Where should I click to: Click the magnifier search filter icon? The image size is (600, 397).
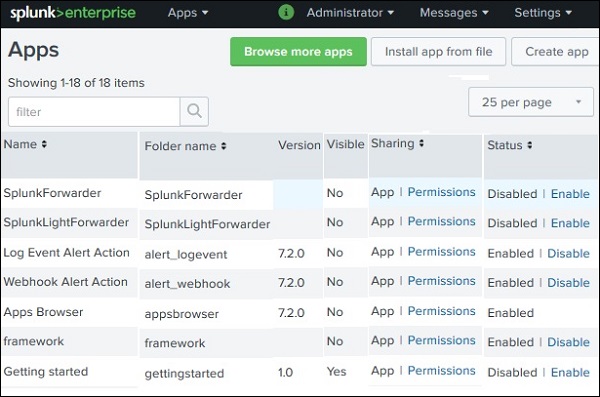[194, 111]
